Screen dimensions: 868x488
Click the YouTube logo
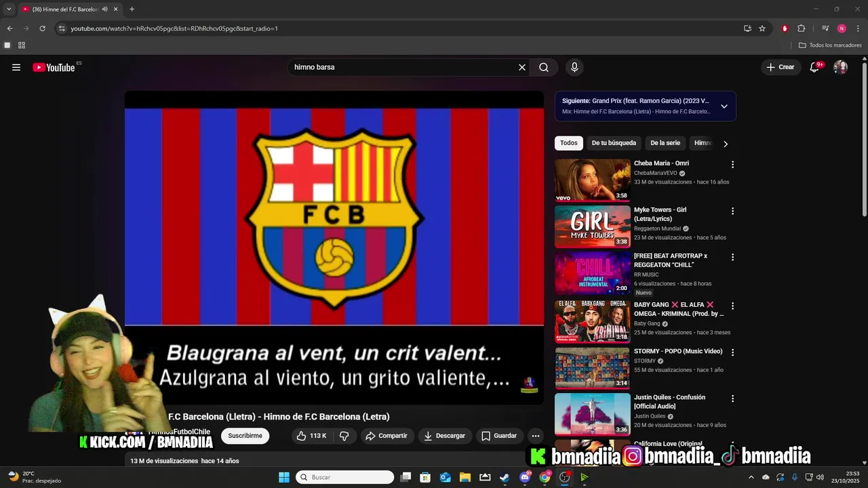(x=54, y=67)
